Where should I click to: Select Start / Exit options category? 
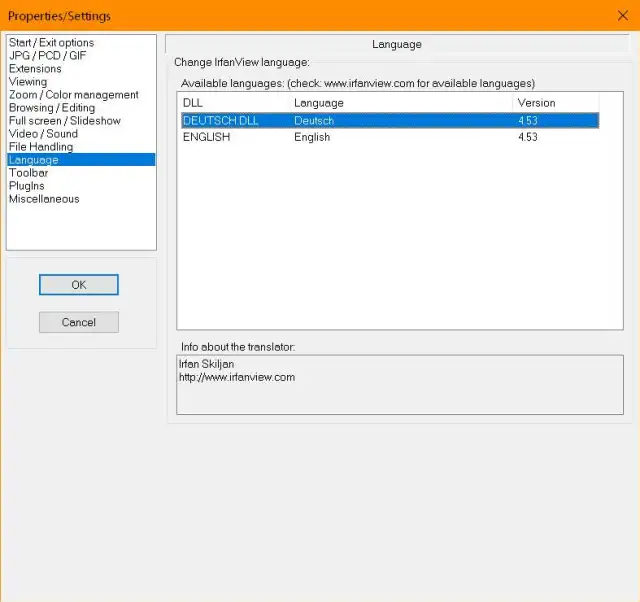51,43
